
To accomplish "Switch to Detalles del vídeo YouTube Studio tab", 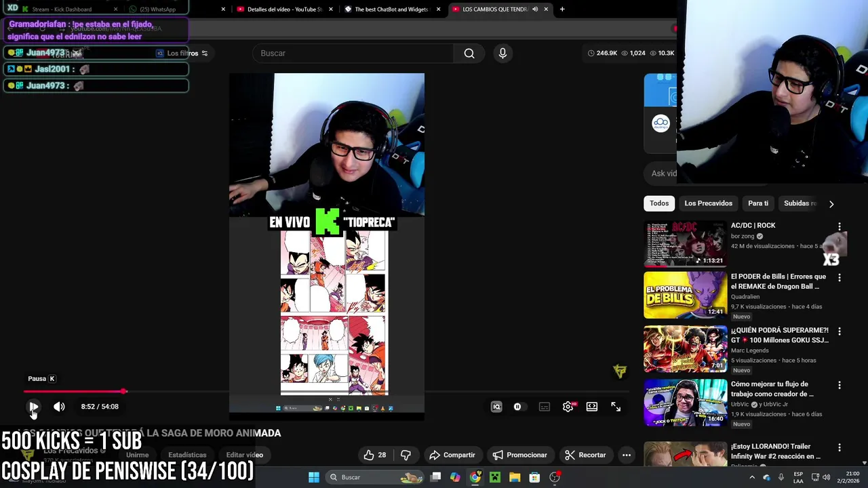I will tap(285, 9).
